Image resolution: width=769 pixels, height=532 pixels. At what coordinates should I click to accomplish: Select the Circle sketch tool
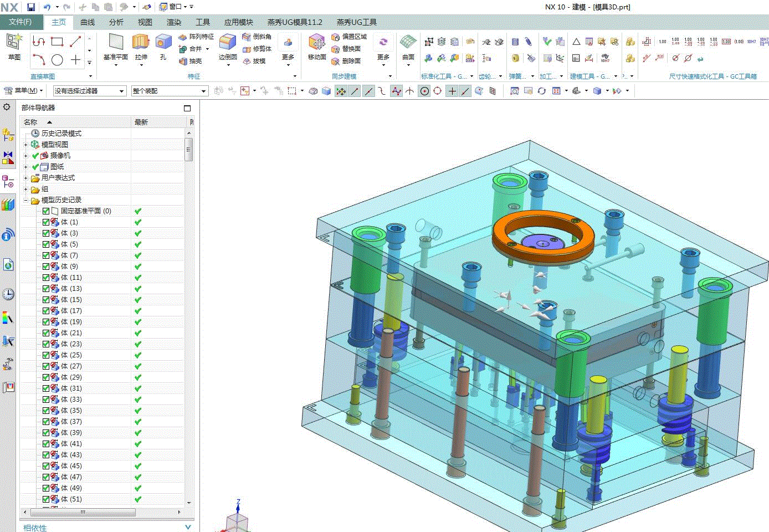(x=57, y=60)
